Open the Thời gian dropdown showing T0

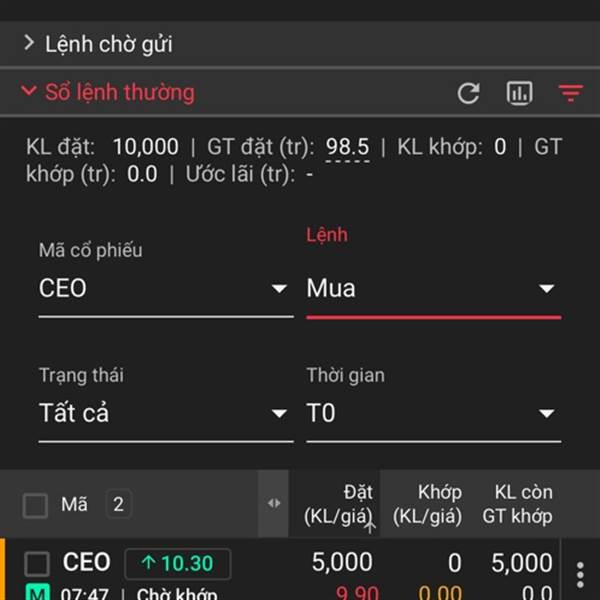tap(434, 413)
